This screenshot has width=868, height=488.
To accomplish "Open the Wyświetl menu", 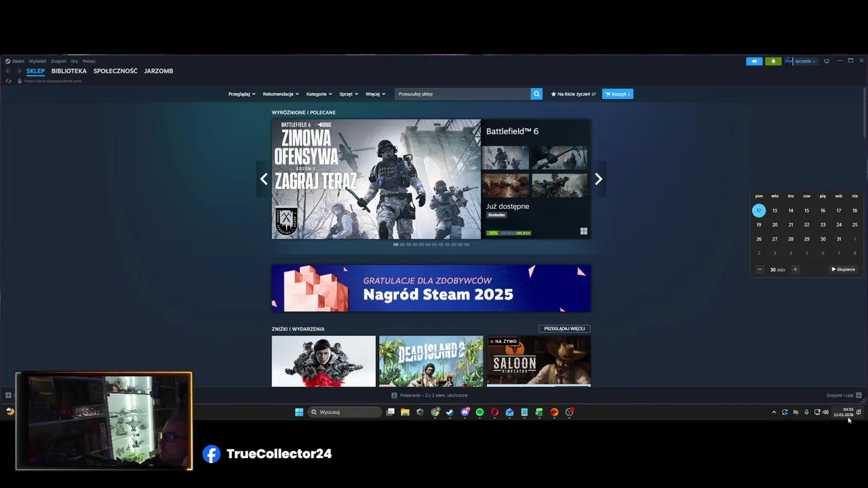I will click(37, 61).
